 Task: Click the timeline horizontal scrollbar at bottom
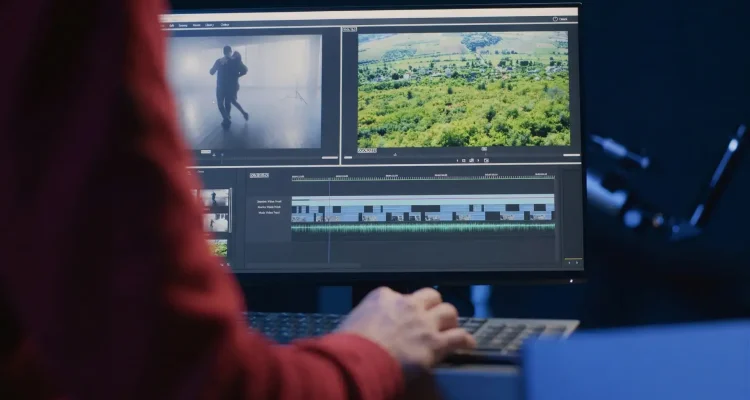(x=304, y=265)
